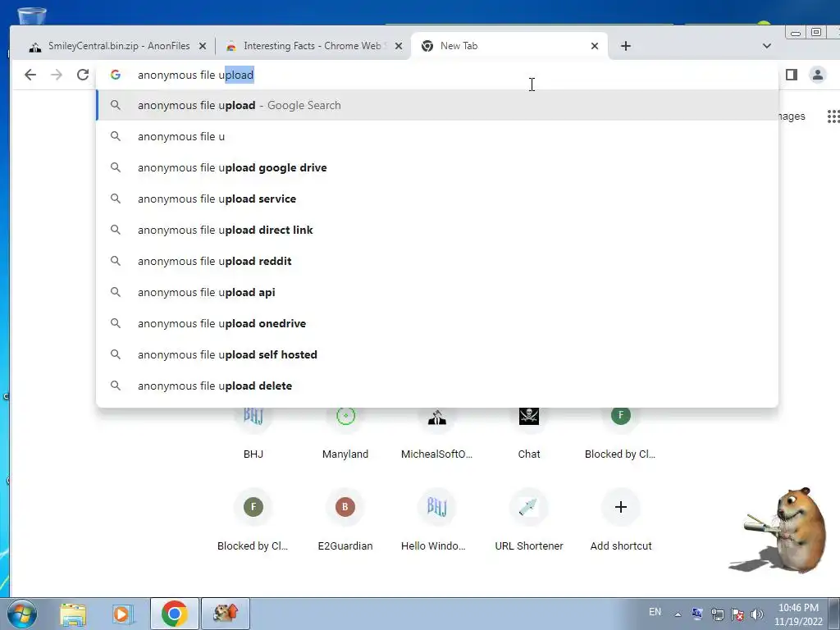The width and height of the screenshot is (840, 630).
Task: Click the EN language indicator
Action: 655,612
